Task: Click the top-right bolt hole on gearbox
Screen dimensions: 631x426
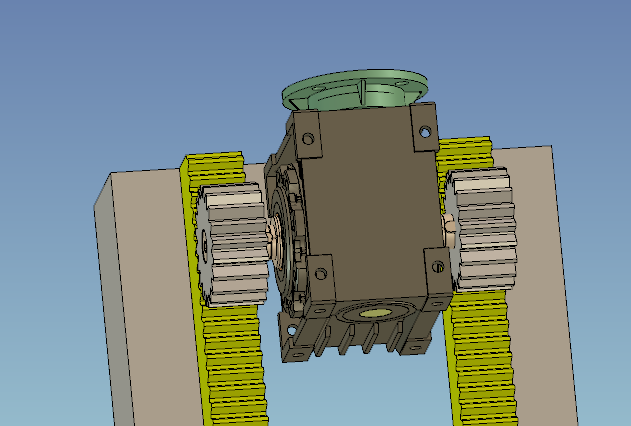Action: 425,130
